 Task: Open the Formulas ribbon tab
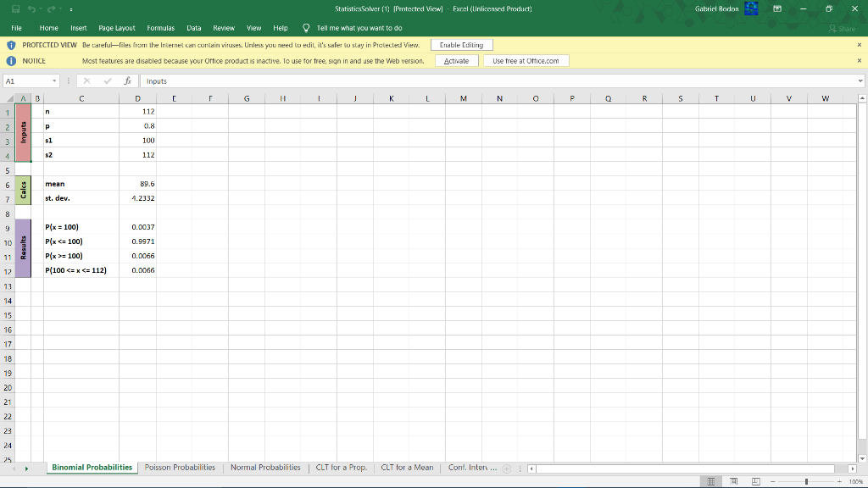pos(160,27)
